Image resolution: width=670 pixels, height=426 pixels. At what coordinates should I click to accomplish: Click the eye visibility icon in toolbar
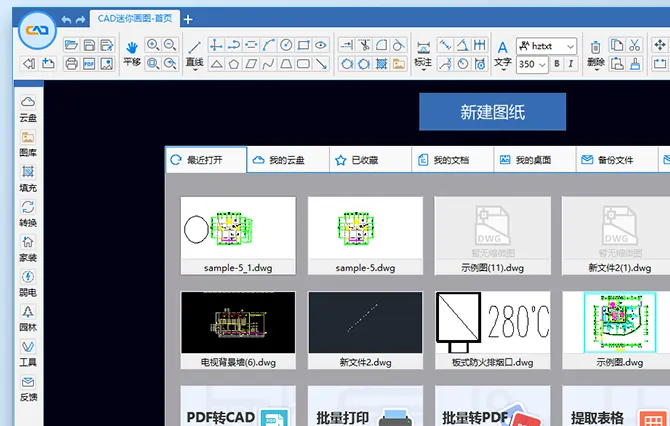tap(321, 45)
